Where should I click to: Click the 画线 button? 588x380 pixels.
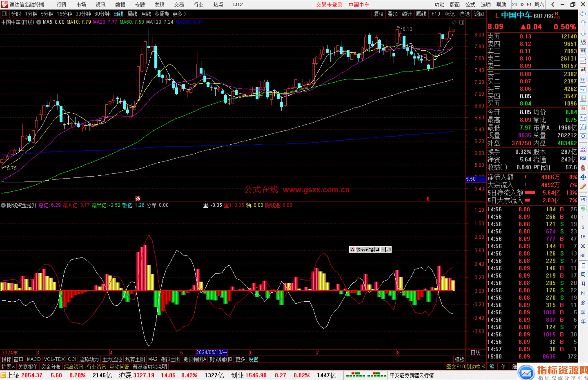click(x=421, y=14)
